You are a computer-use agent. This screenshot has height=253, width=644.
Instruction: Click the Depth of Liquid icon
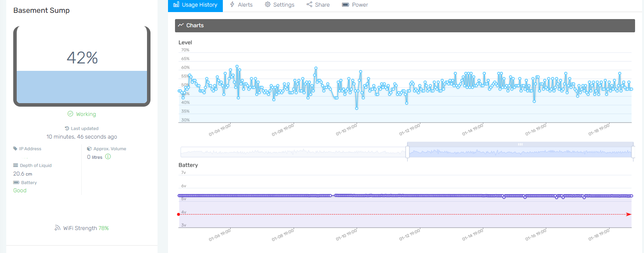[x=16, y=165]
